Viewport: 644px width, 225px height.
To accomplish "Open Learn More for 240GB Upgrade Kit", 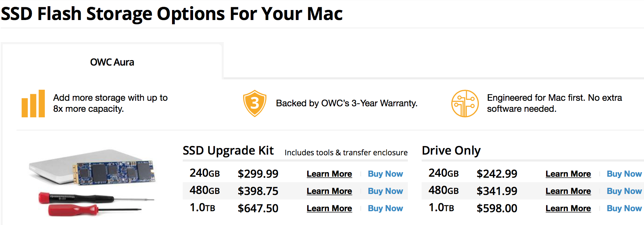I will click(x=329, y=174).
